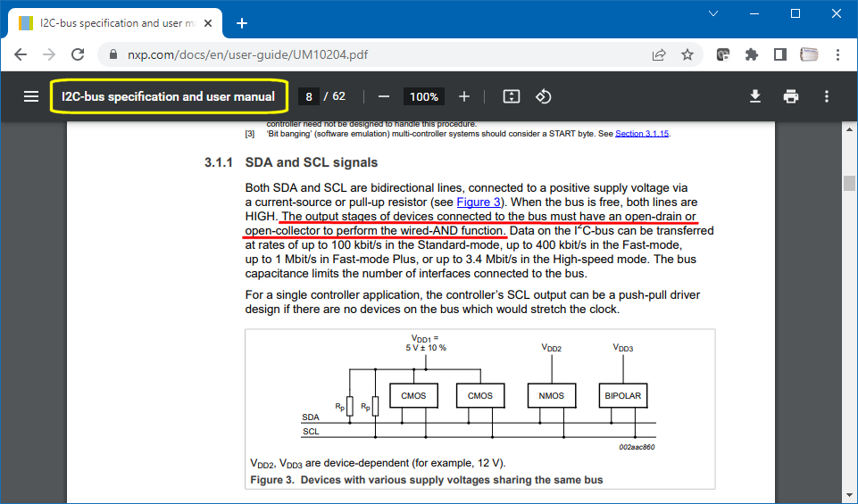
Task: Click the extension icon beside the star
Action: click(723, 54)
